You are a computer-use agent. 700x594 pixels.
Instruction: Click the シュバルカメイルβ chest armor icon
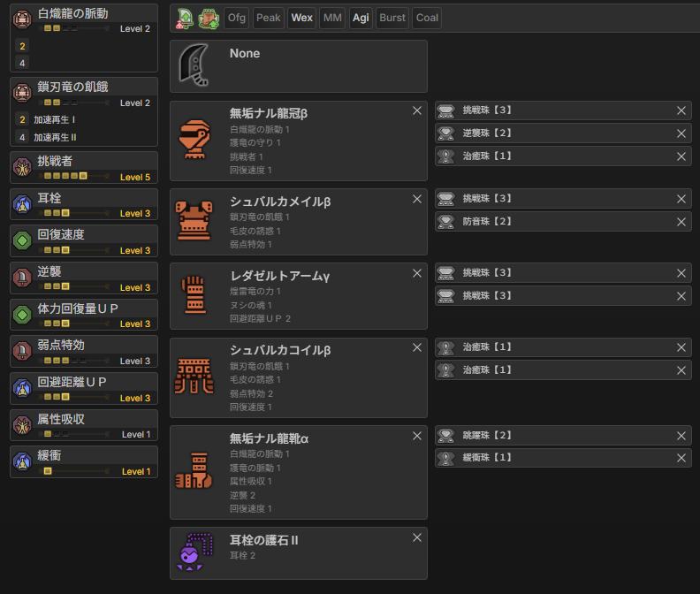point(194,221)
